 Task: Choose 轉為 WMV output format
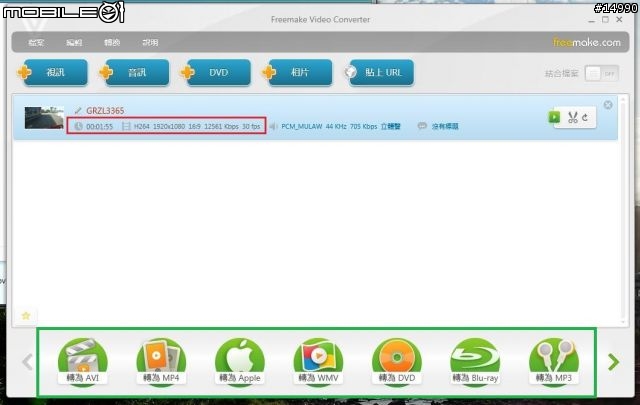[x=318, y=362]
